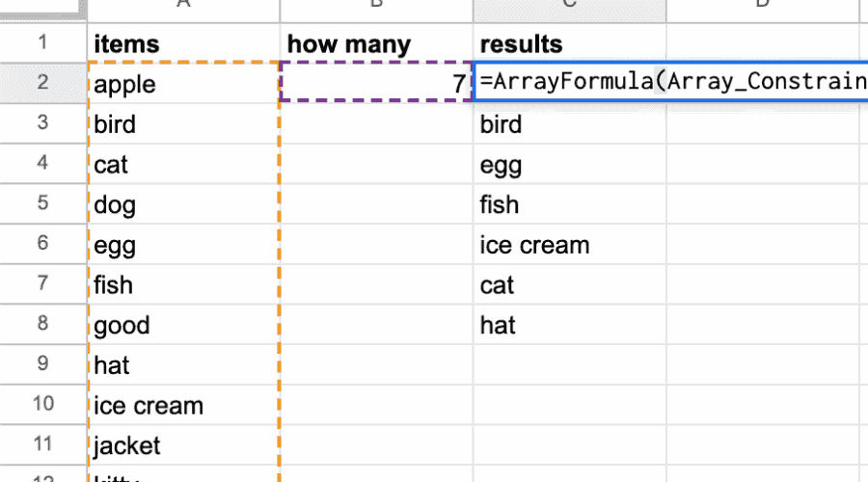This screenshot has height=482, width=868.
Task: Click "ice cream" in the results column
Action: [x=569, y=245]
